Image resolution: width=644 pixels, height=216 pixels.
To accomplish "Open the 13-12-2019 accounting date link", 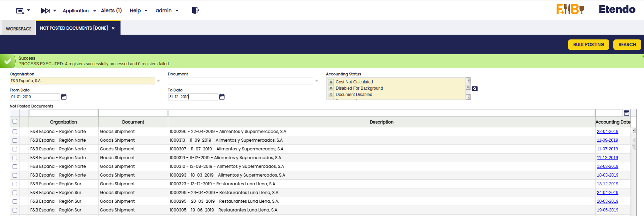I will pyautogui.click(x=608, y=184).
